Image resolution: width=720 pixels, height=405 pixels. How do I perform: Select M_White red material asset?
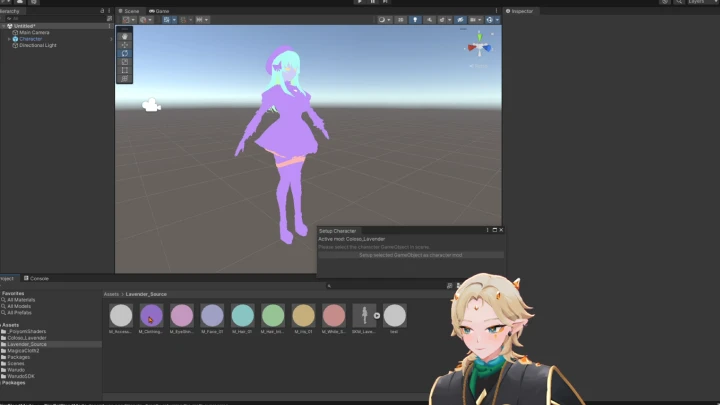point(334,318)
